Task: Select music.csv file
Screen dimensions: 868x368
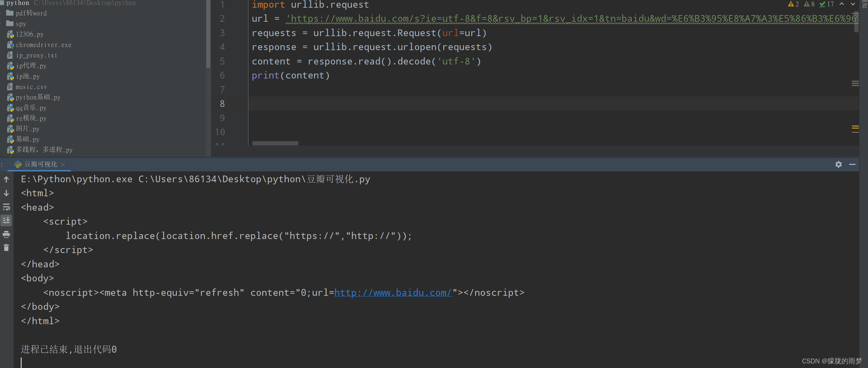Action: 27,87
